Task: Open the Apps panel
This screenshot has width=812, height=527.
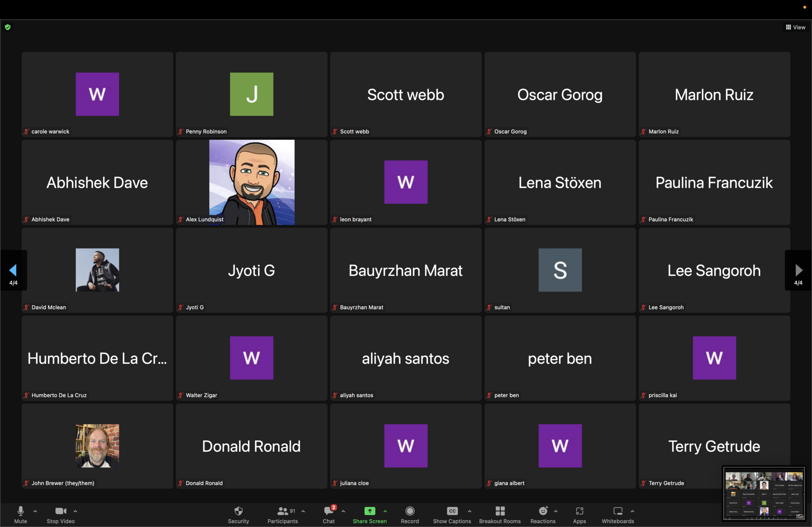Action: click(579, 515)
